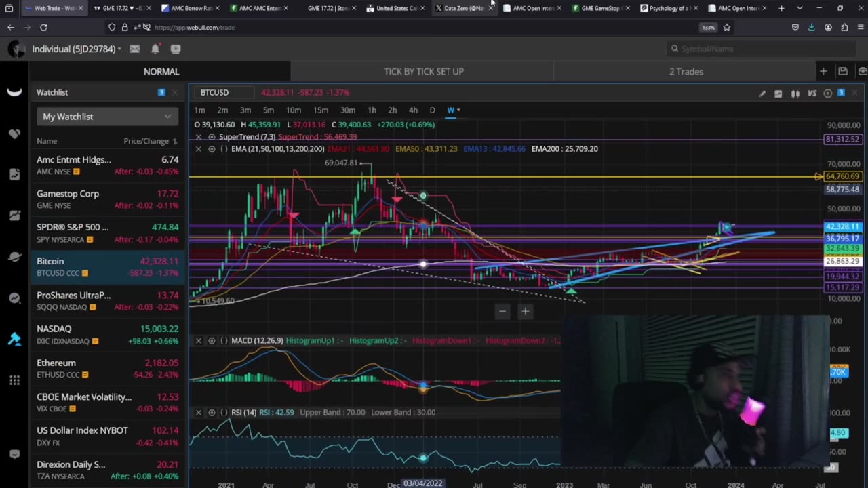This screenshot has height=488, width=868.
Task: Select the 1m timeframe
Action: (x=199, y=110)
